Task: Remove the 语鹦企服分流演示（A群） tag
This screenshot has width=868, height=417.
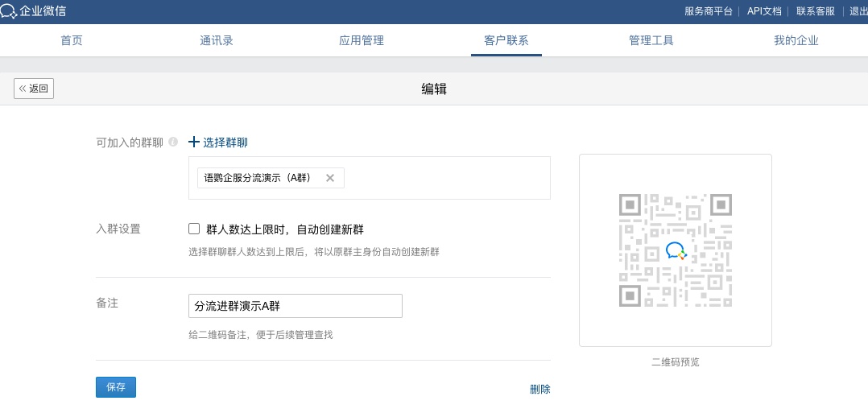Action: tap(329, 178)
